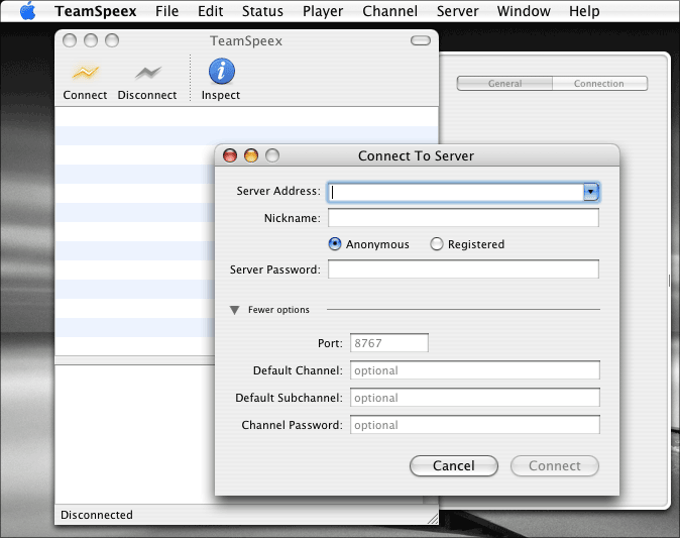Screen dimensions: 680x538
Task: Open the Edit menu
Action: point(210,11)
